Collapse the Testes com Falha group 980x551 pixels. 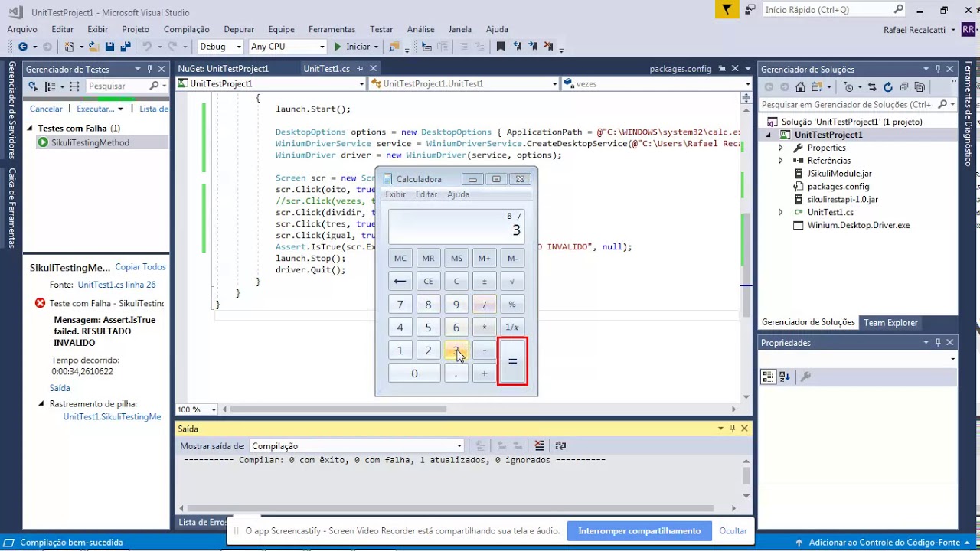[x=30, y=129]
